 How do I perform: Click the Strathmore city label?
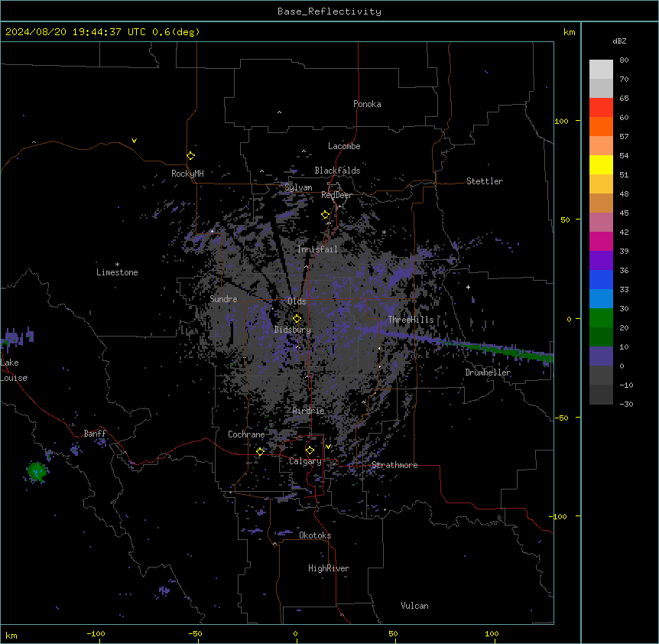(x=394, y=465)
